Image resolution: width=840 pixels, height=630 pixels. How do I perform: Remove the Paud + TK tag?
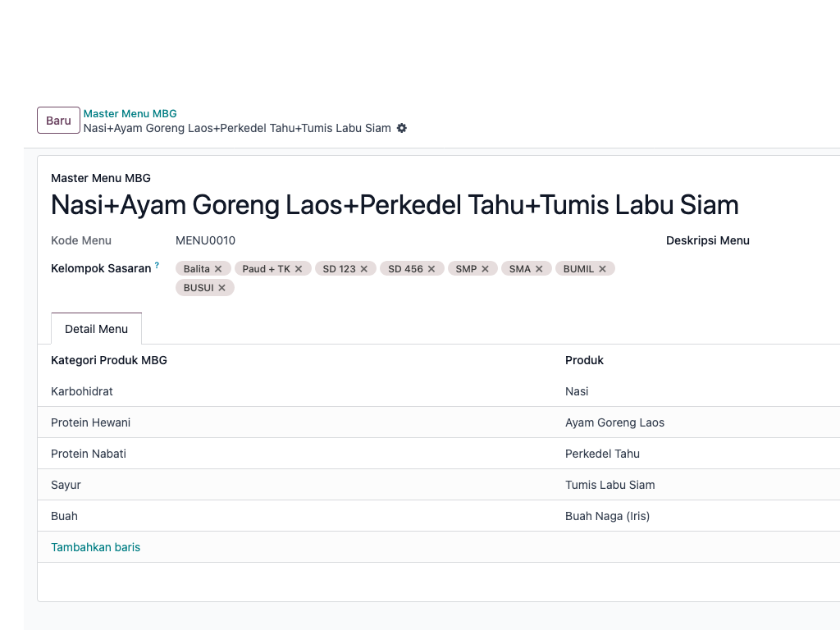(299, 269)
